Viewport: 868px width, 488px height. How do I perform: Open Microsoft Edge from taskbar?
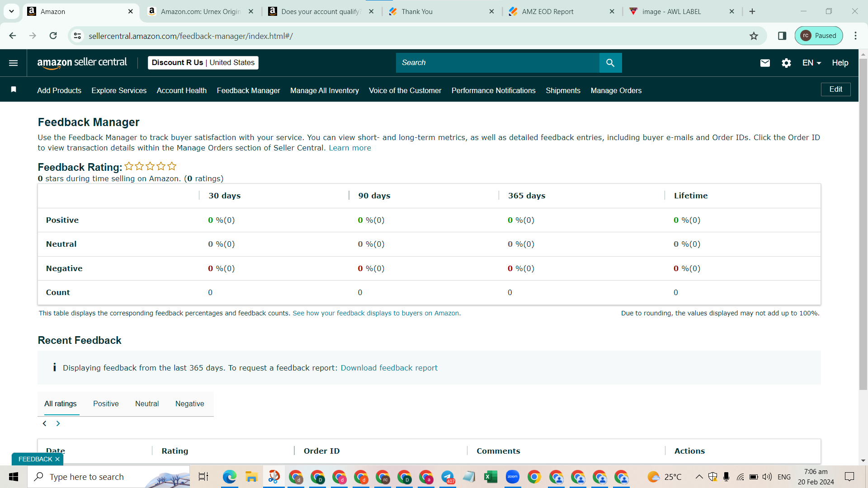(x=229, y=477)
